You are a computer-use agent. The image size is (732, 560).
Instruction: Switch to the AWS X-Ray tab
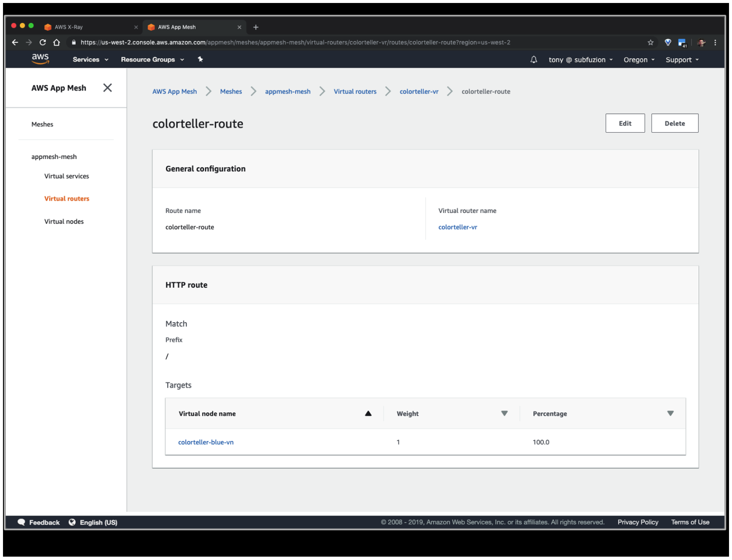click(x=69, y=27)
